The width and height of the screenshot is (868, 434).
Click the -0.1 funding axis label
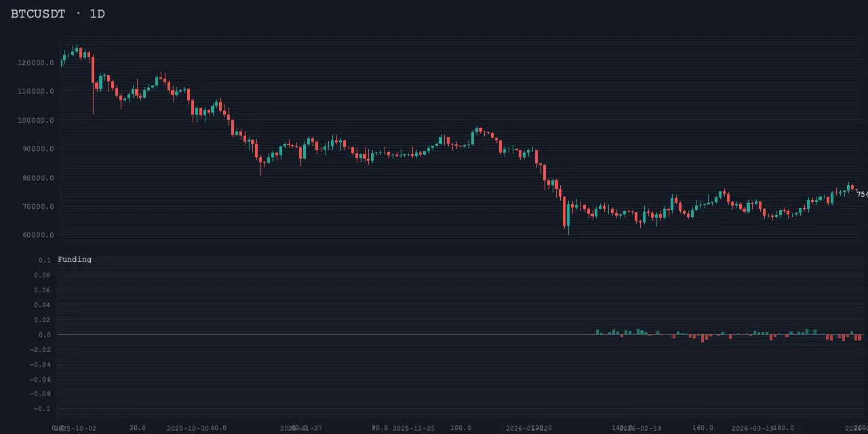tap(42, 408)
